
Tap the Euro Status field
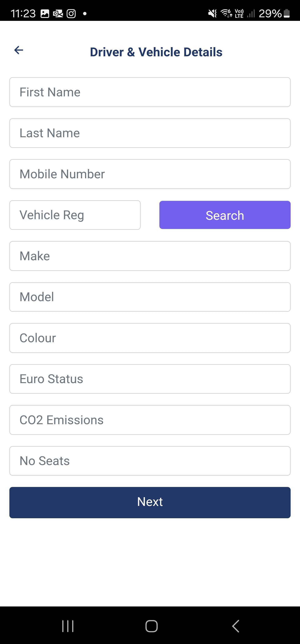point(150,379)
